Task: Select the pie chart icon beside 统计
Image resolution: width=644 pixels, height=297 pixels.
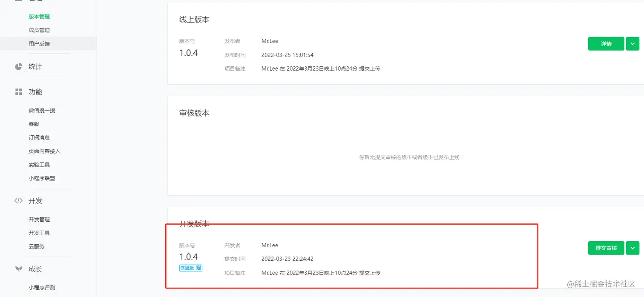Action: pos(18,66)
